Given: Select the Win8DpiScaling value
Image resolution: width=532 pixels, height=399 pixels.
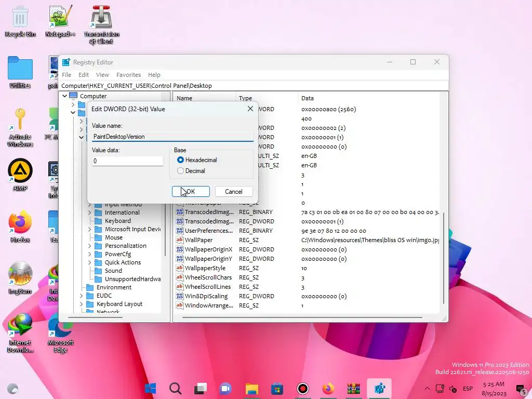Looking at the screenshot, I should point(206,296).
